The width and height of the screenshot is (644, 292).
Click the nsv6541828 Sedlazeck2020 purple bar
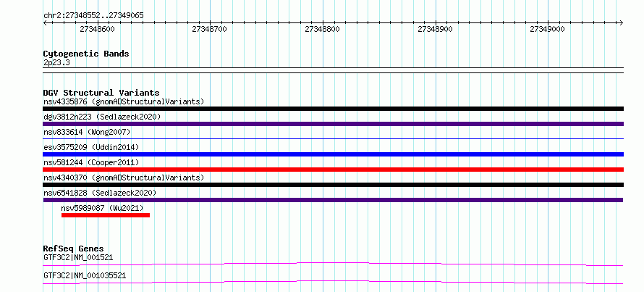pyautogui.click(x=333, y=200)
